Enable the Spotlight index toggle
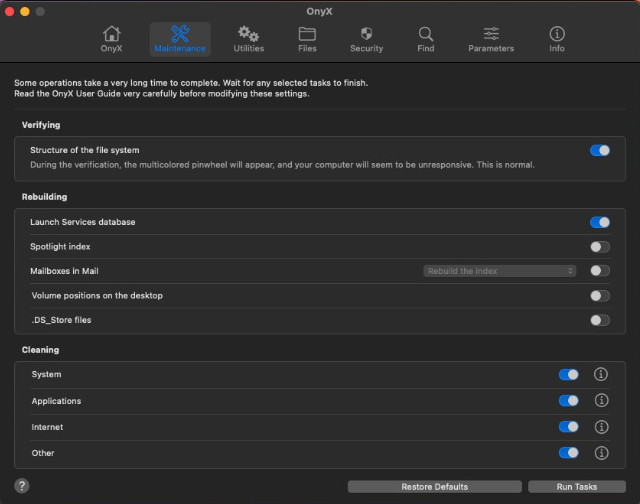This screenshot has width=640, height=504. [599, 247]
